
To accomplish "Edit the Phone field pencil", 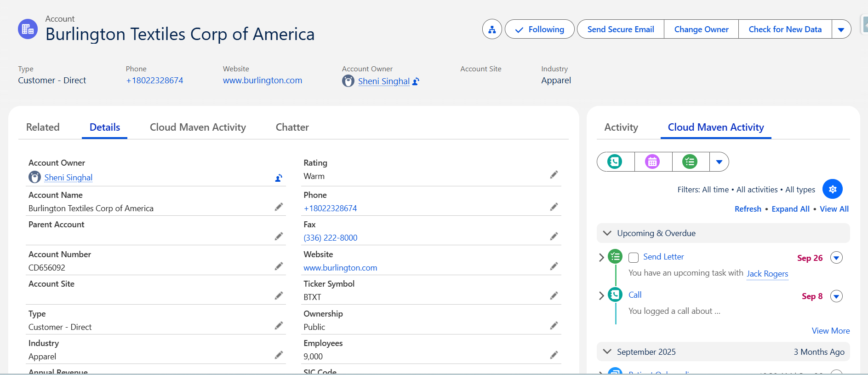I will 554,207.
